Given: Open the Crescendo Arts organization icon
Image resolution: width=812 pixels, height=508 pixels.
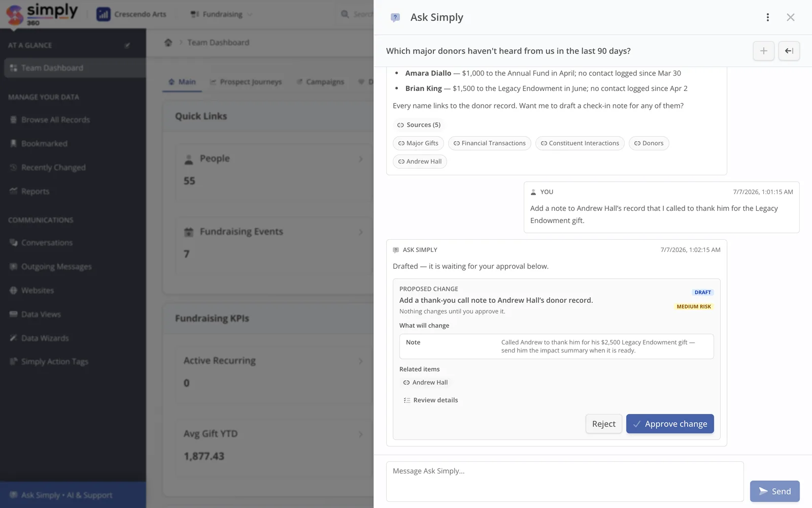Looking at the screenshot, I should (x=104, y=14).
